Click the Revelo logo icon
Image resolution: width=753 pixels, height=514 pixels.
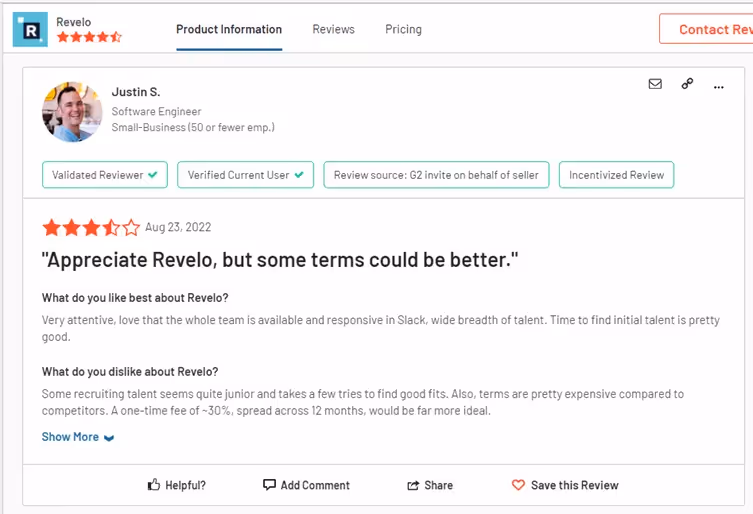coord(30,29)
